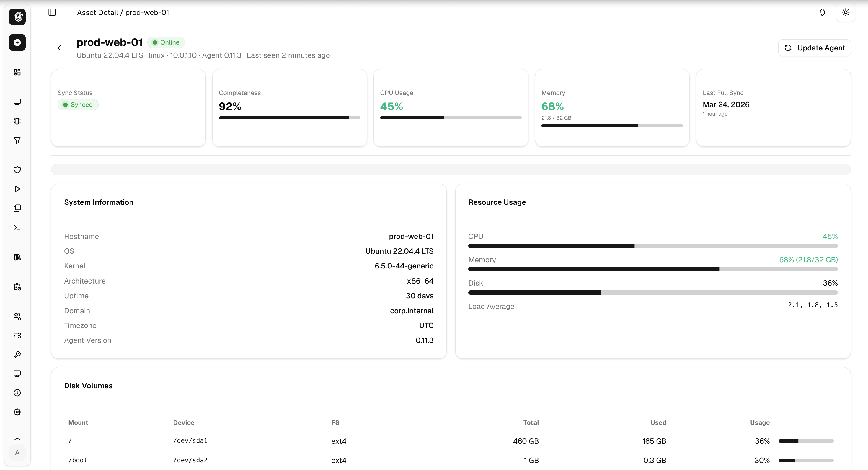
Task: Toggle the sidebar panel visibility
Action: (x=52, y=12)
